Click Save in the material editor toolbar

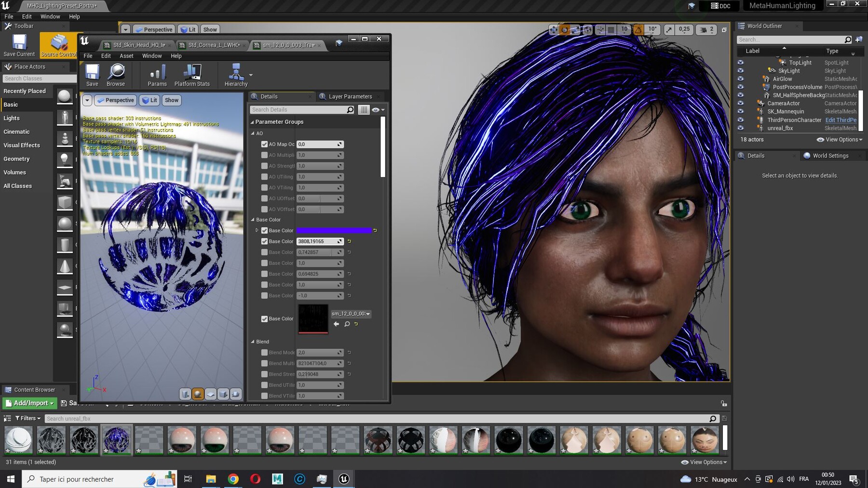coord(92,75)
